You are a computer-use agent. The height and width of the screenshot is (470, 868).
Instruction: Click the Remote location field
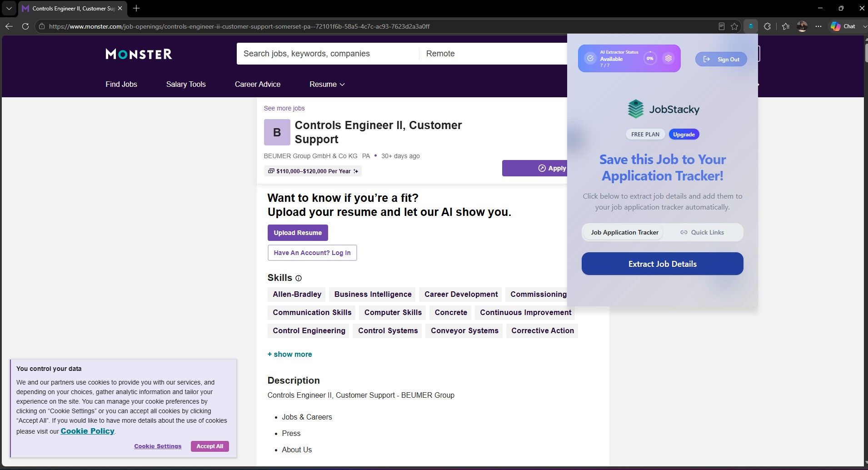tap(493, 54)
